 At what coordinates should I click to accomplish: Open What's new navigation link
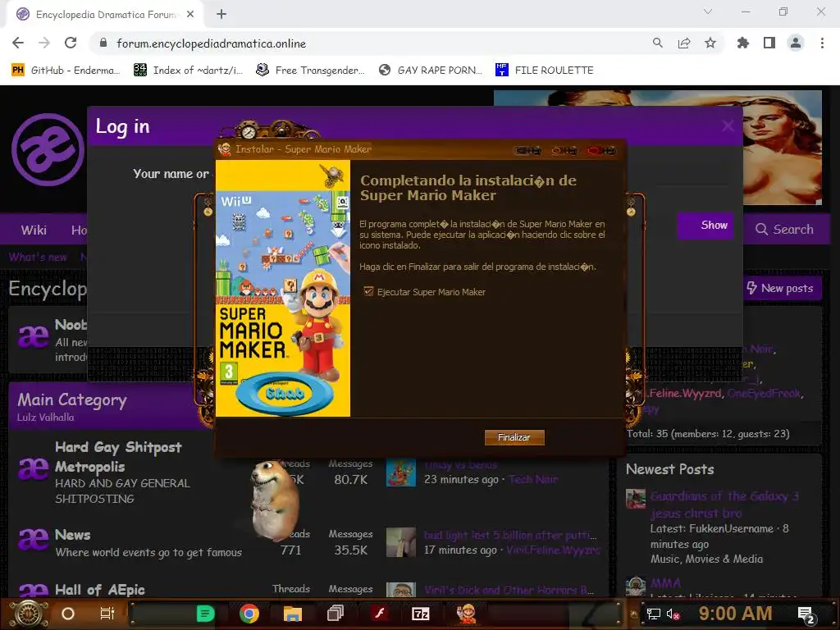pos(38,257)
